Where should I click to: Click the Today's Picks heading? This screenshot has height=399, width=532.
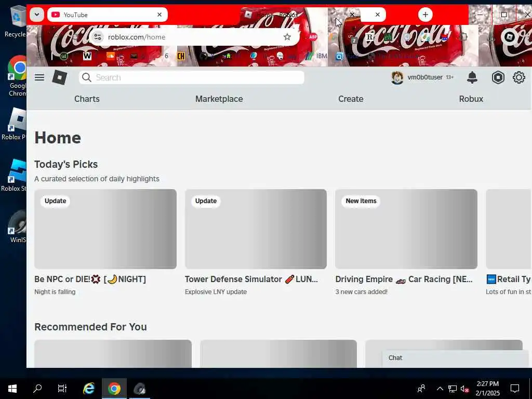(x=66, y=164)
